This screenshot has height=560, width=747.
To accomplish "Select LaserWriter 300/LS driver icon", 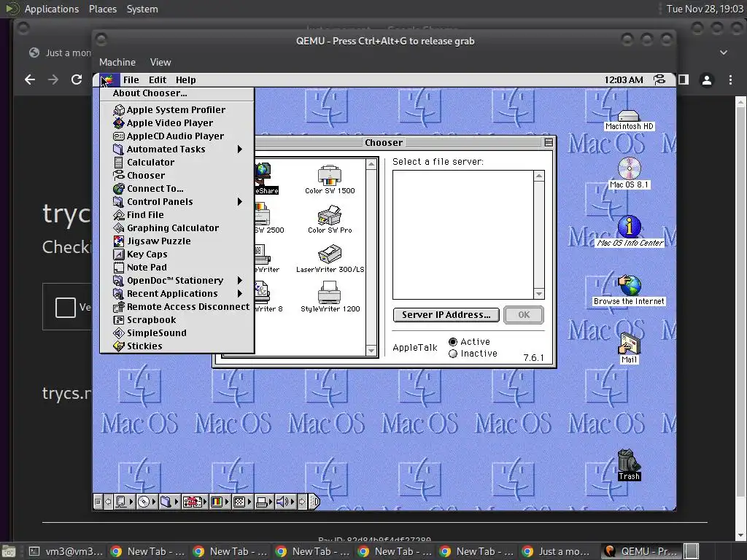I will click(x=330, y=259).
